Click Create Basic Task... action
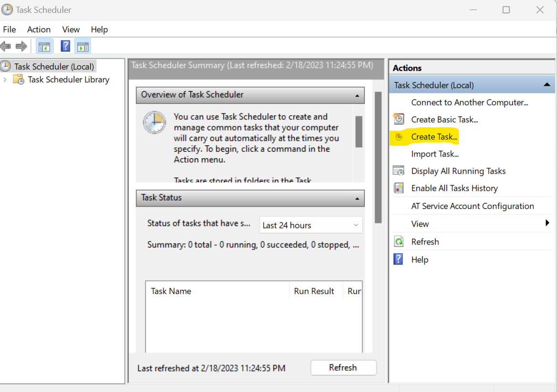This screenshot has height=392, width=557. click(444, 120)
